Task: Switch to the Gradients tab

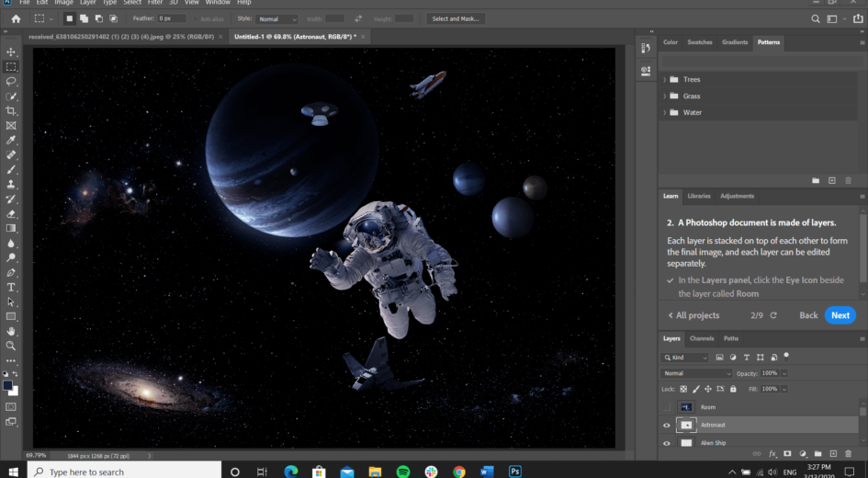Action: (735, 42)
